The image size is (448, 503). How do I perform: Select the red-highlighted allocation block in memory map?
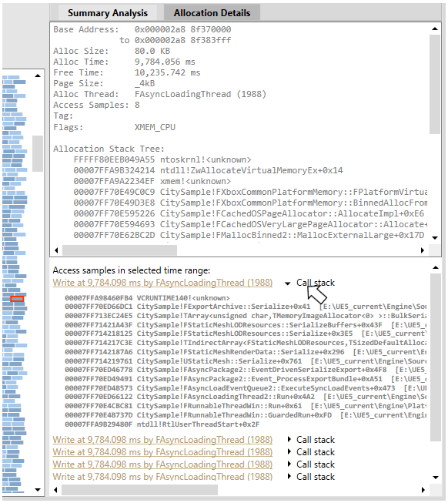tap(17, 299)
